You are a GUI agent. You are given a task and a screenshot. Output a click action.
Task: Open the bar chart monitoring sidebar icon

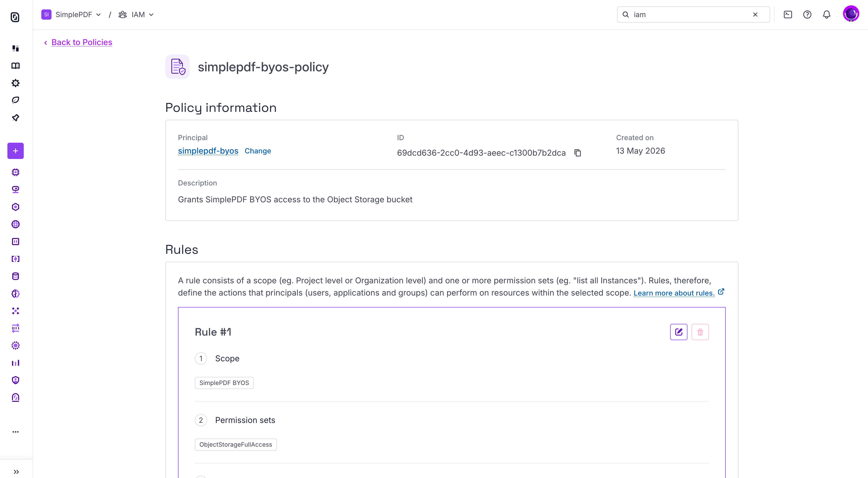[x=16, y=363]
